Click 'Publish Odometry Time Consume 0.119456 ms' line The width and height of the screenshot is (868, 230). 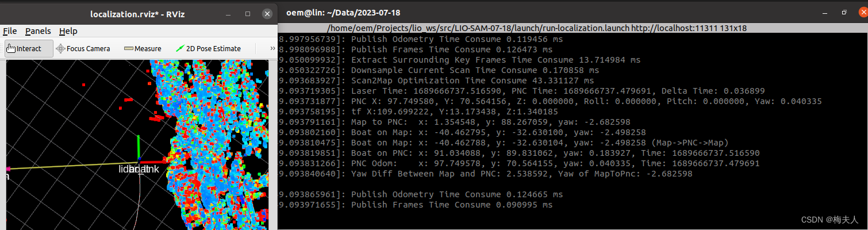click(x=420, y=39)
